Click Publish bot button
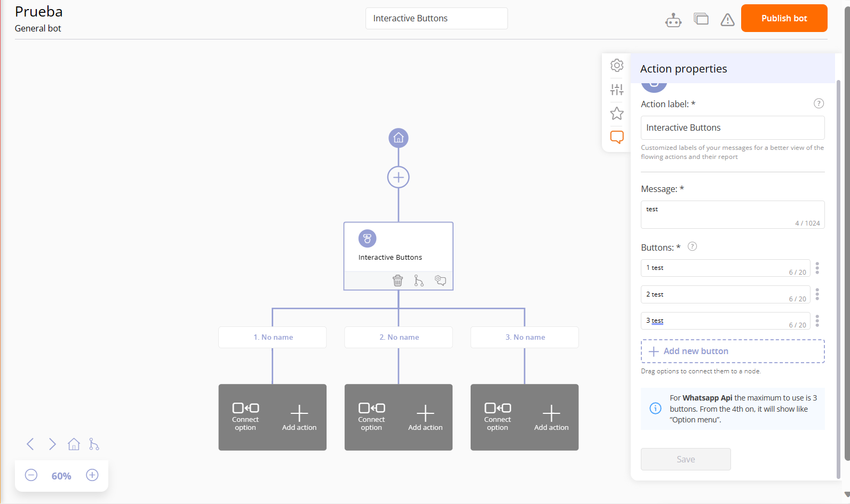 [784, 18]
